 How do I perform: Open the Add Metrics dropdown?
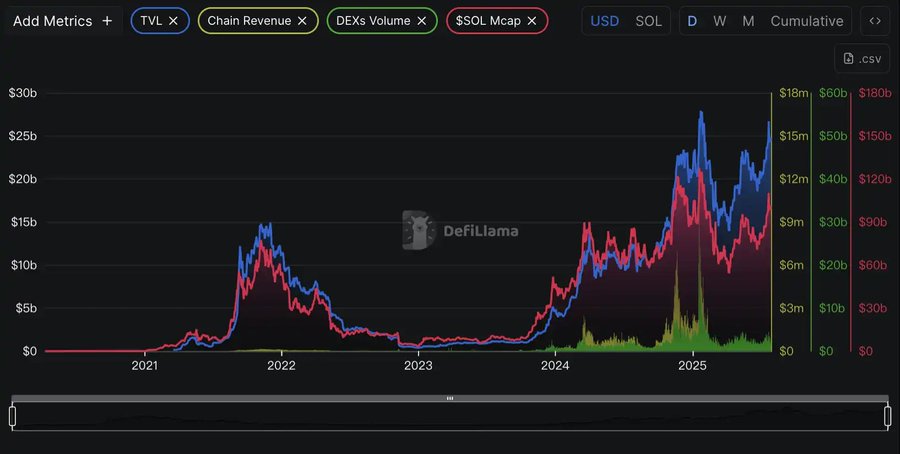[52, 21]
